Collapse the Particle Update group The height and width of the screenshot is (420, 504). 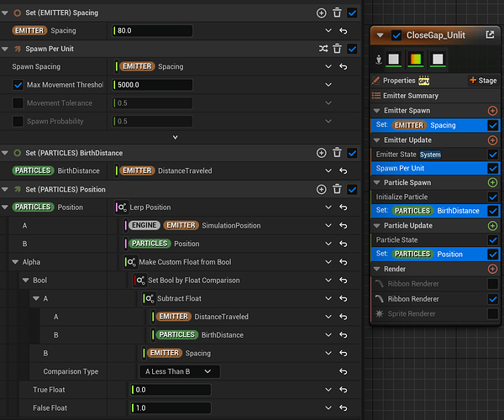(x=376, y=226)
